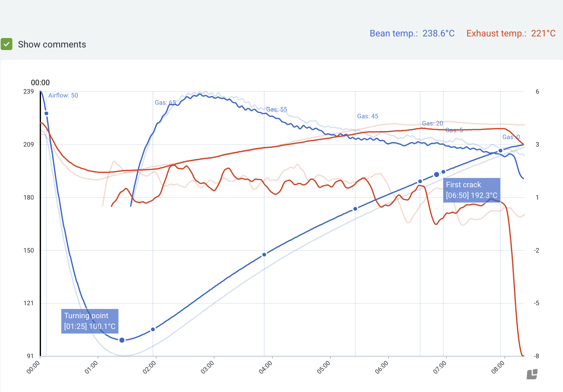
Task: Click the bean curve dot at Gas: 0
Action: 501,151
